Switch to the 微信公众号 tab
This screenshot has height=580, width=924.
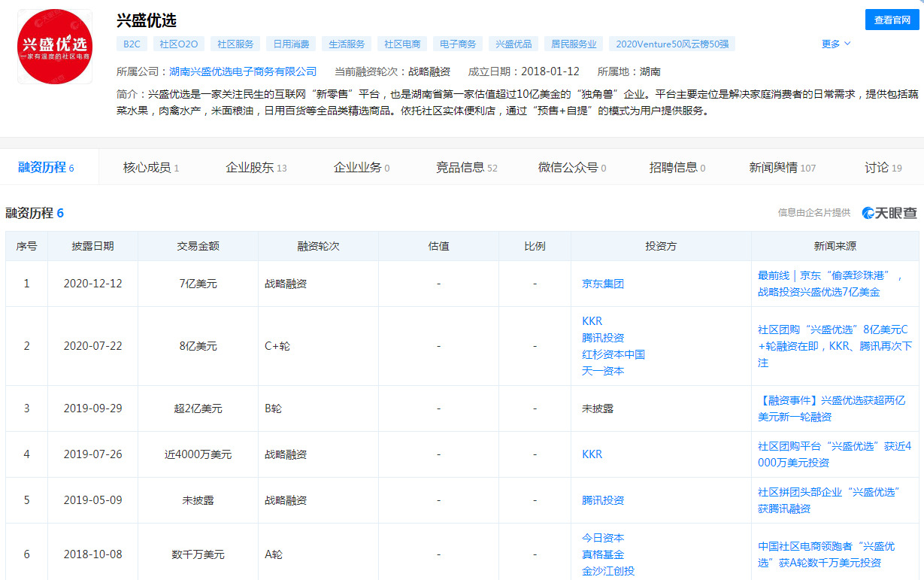pos(572,168)
